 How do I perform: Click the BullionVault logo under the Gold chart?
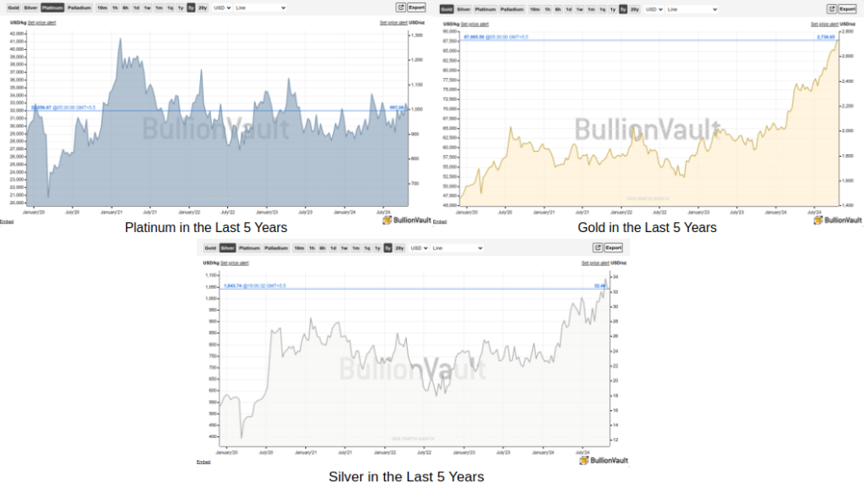pos(837,220)
